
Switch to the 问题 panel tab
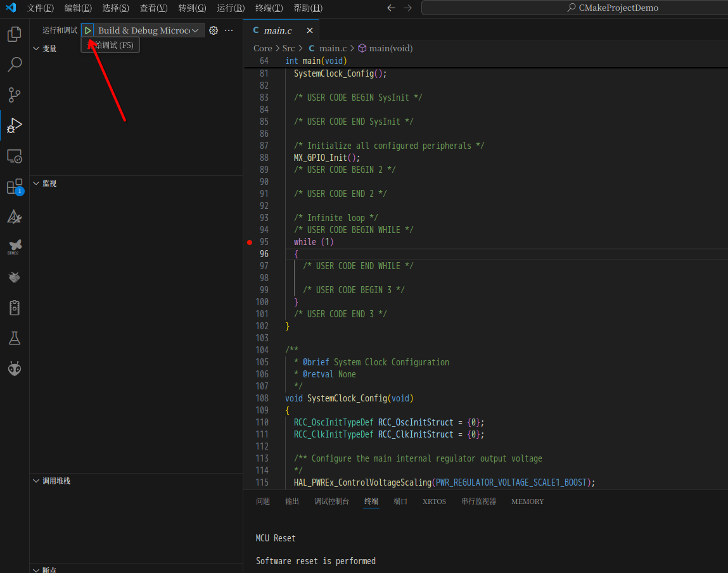pos(263,501)
